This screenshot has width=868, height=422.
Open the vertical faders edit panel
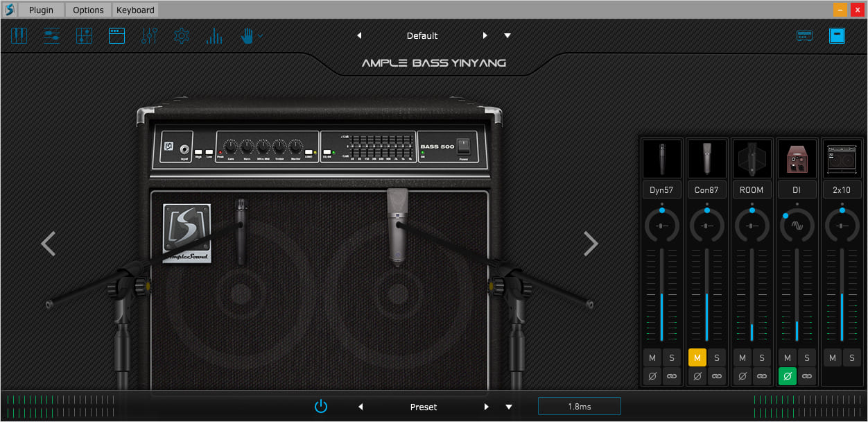(149, 35)
